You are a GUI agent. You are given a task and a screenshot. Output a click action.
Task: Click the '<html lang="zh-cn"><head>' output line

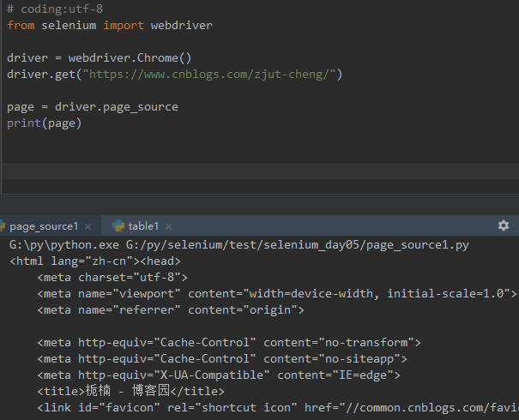[x=95, y=261]
